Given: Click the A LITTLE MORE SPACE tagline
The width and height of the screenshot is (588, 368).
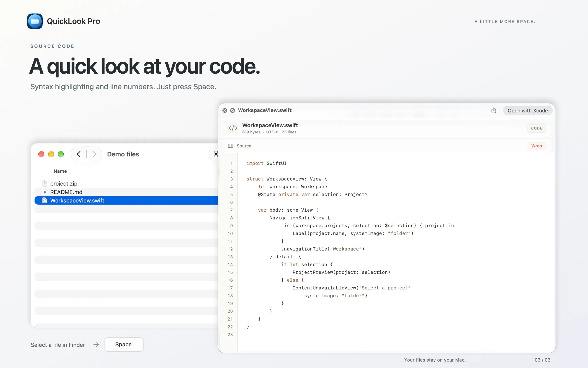Looking at the screenshot, I should tap(505, 22).
